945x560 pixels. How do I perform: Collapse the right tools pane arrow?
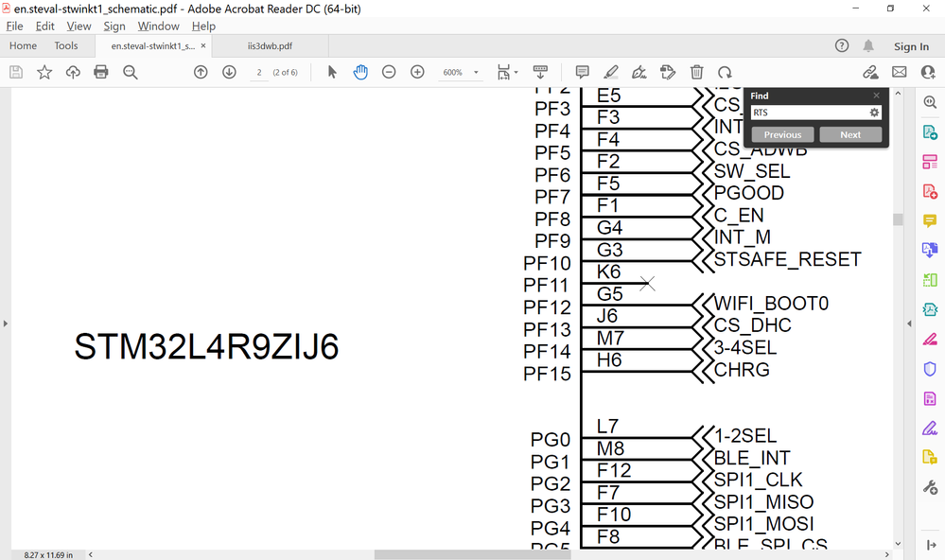click(909, 324)
